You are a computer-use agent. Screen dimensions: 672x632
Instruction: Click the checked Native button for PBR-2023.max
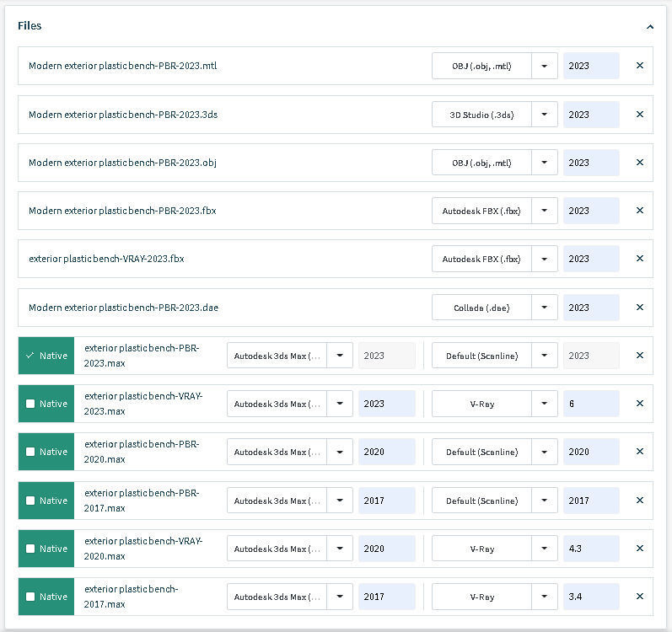(46, 356)
